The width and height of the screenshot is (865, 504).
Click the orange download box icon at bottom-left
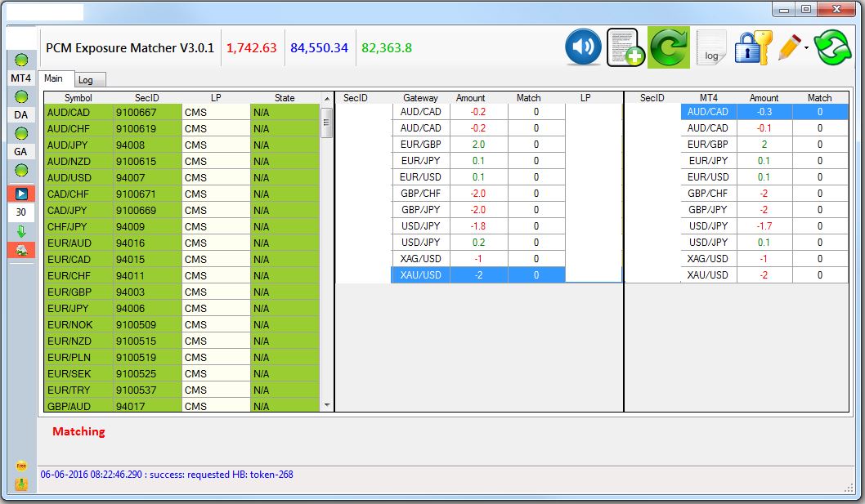coord(21,484)
